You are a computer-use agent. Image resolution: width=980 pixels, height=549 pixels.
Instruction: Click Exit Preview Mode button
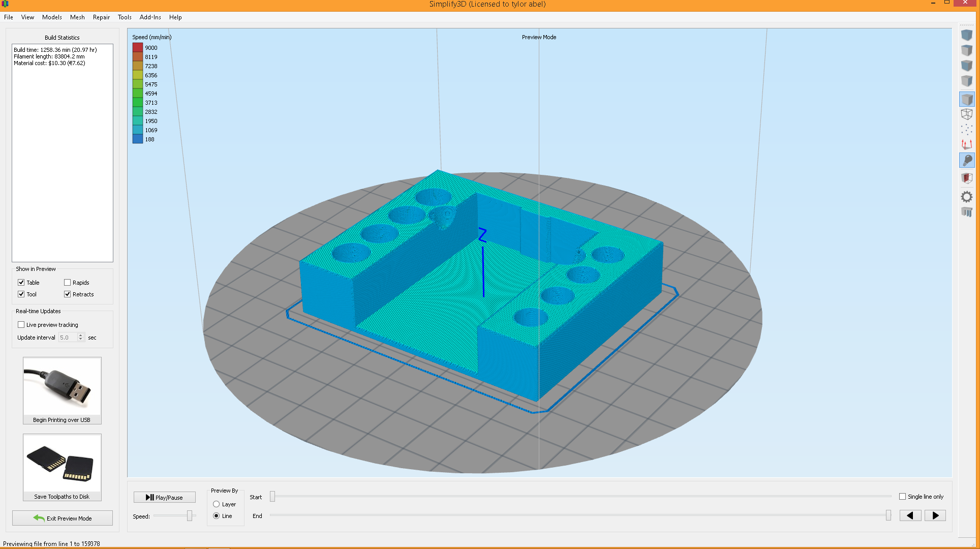point(63,518)
